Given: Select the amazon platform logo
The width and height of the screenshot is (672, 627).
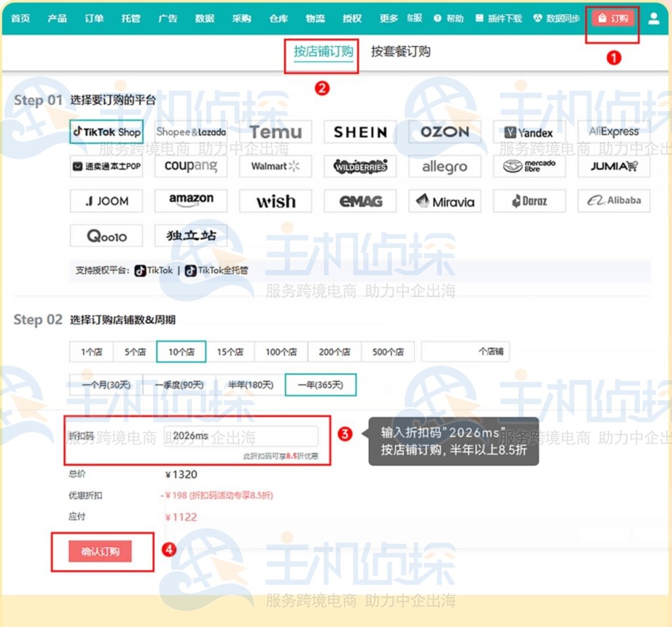Looking at the screenshot, I should [x=191, y=201].
